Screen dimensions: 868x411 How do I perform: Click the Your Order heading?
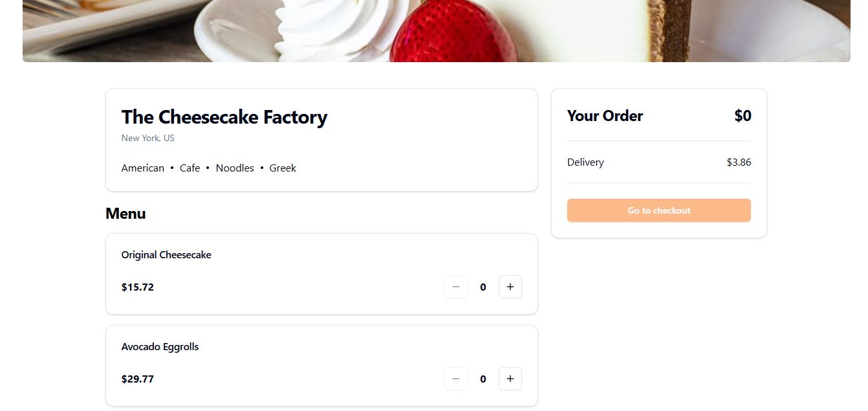(x=605, y=116)
